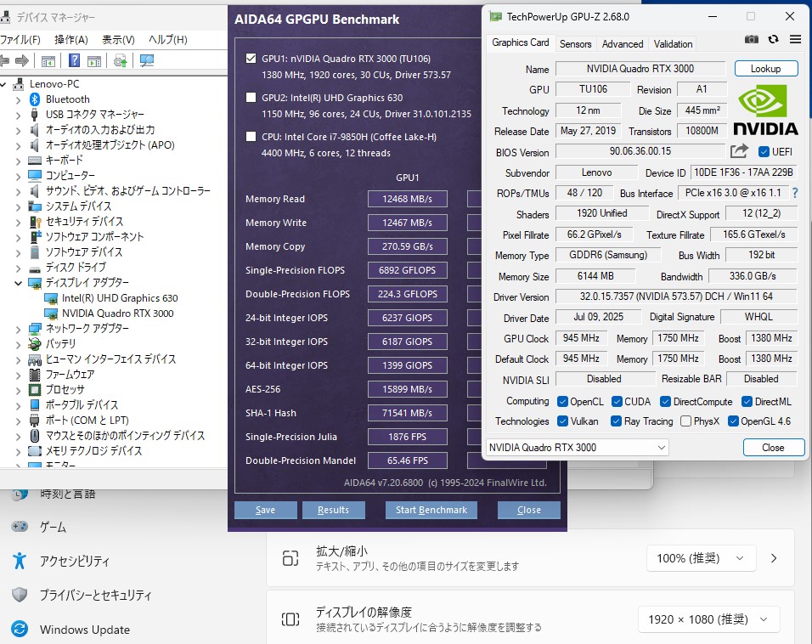Click the properties pane toolbar icon in Device Manager
The width and height of the screenshot is (812, 644).
pos(94,62)
